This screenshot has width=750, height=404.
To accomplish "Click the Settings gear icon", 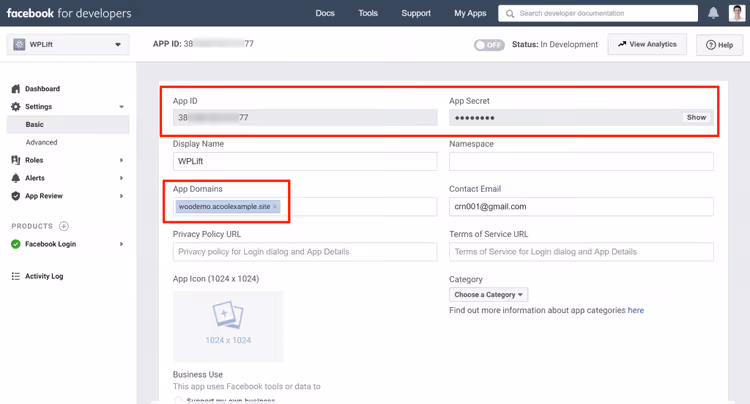I will [x=16, y=106].
